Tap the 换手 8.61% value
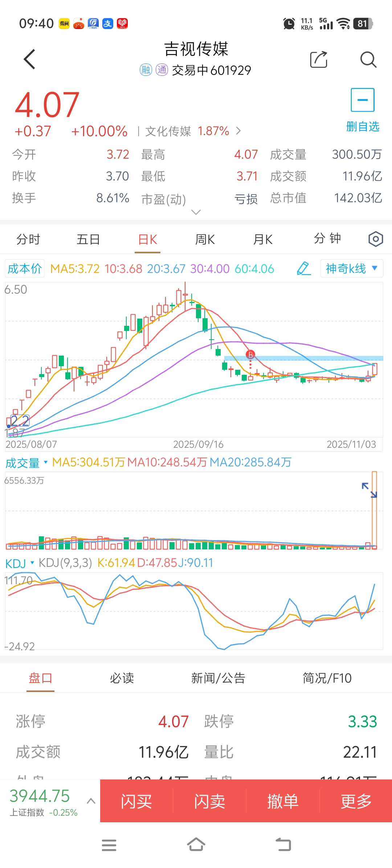Viewport: 392px width, 868px height. (x=113, y=198)
